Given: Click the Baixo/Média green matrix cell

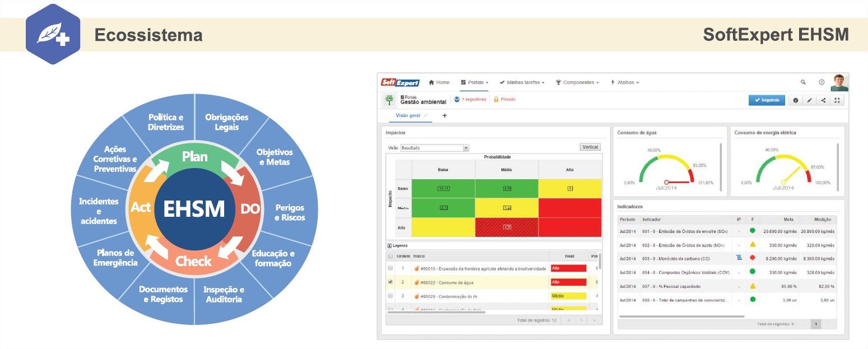Looking at the screenshot, I should pos(507,188).
